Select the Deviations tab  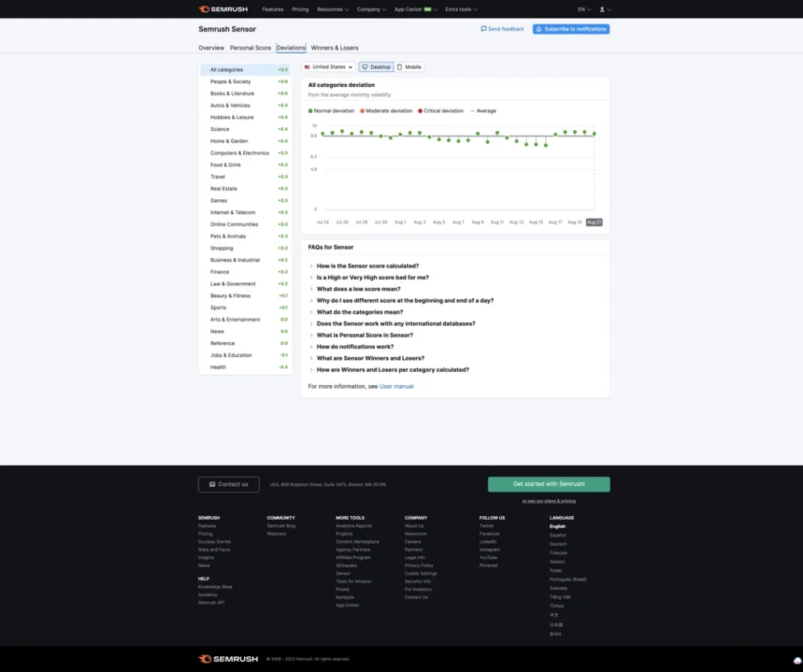click(x=291, y=48)
